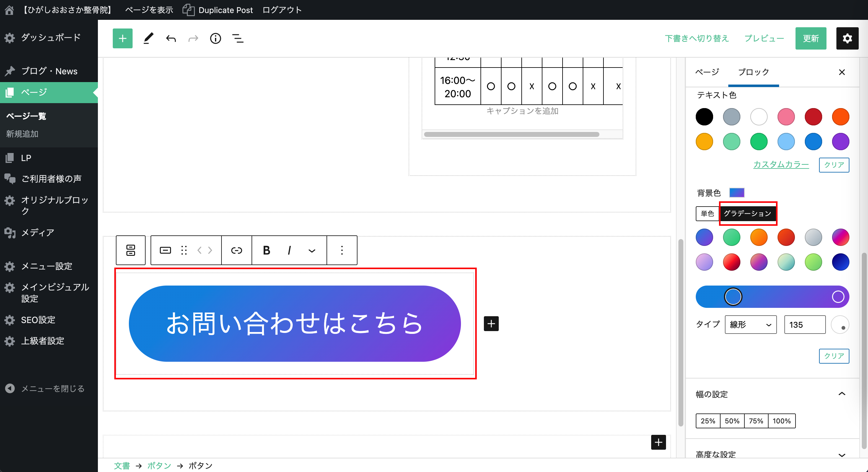Open the メディア admin menu
This screenshot has width=868, height=472.
[x=37, y=233]
